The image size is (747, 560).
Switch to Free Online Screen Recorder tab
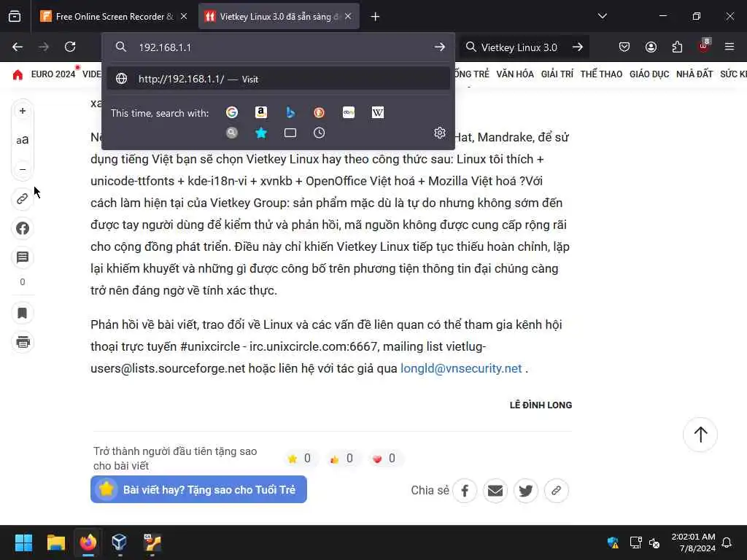pos(112,17)
